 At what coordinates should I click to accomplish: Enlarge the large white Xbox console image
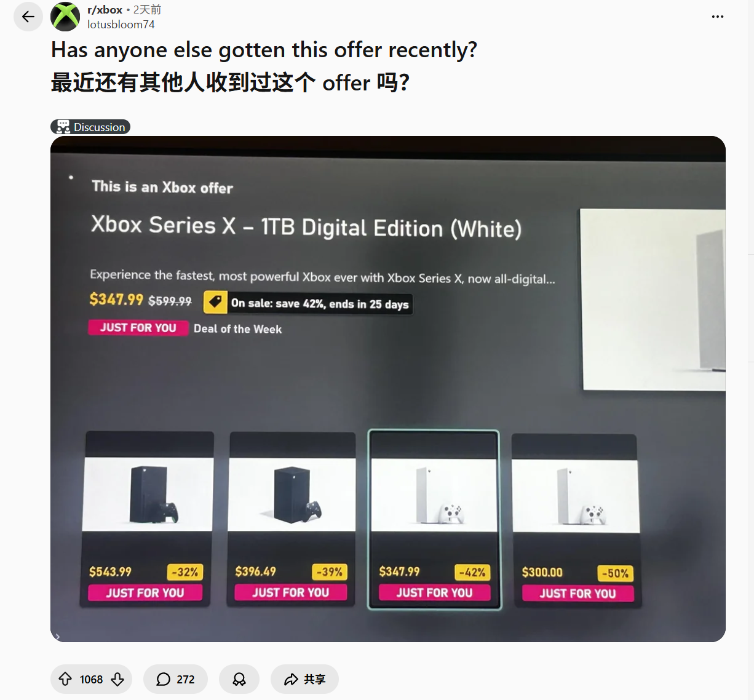click(x=653, y=300)
